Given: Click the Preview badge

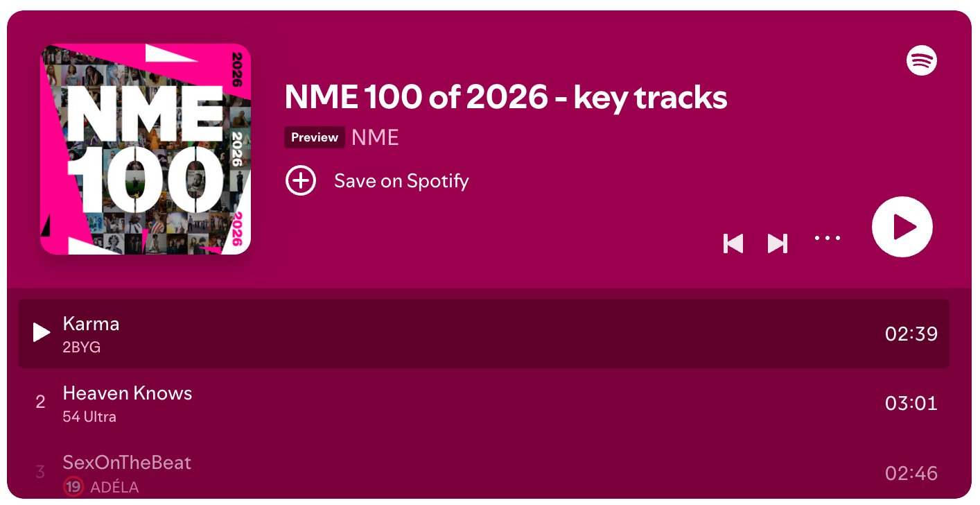Looking at the screenshot, I should (315, 137).
